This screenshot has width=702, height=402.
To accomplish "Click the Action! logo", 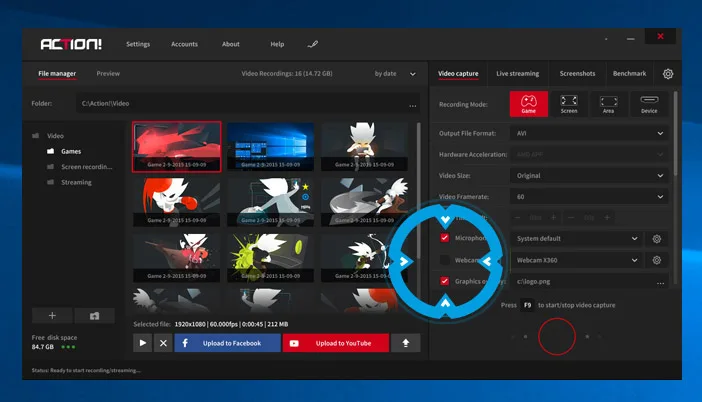I will [71, 44].
